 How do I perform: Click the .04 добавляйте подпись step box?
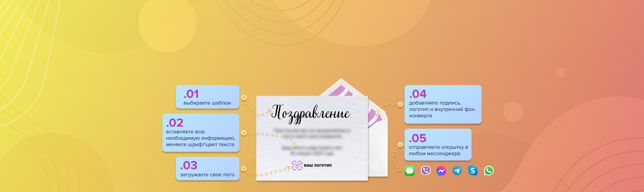[x=443, y=104]
